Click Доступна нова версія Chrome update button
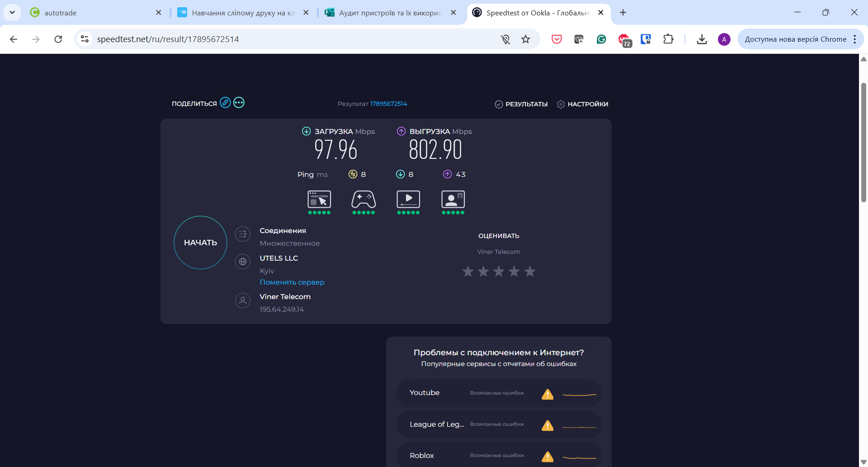This screenshot has height=467, width=868. [x=796, y=39]
